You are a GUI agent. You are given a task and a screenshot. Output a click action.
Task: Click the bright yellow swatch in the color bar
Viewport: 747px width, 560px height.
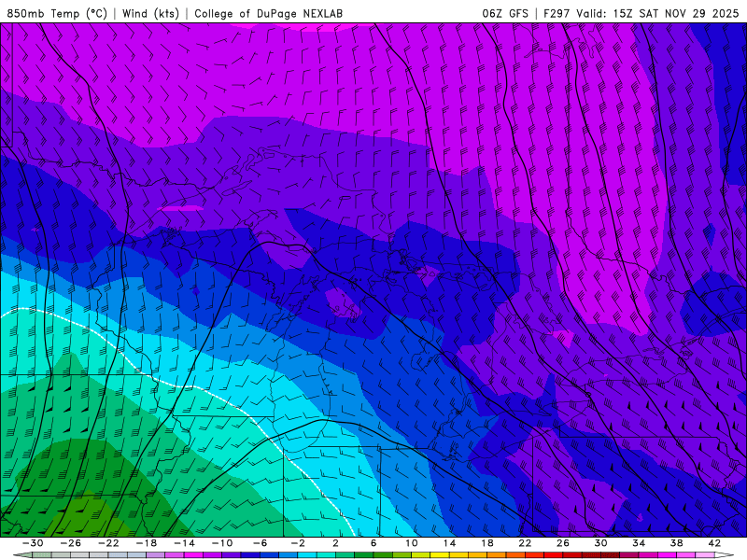[x=440, y=555]
